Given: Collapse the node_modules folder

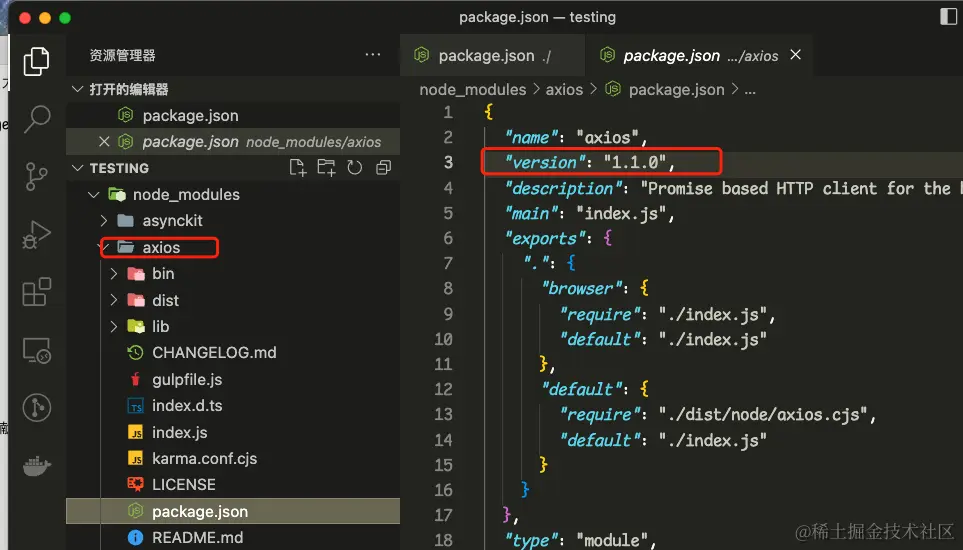Looking at the screenshot, I should click(x=94, y=195).
